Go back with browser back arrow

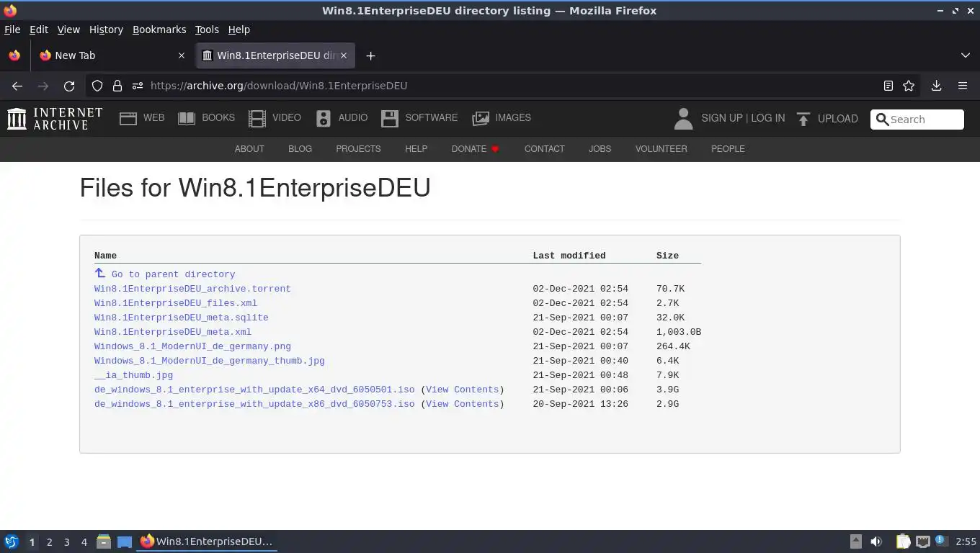pos(17,86)
